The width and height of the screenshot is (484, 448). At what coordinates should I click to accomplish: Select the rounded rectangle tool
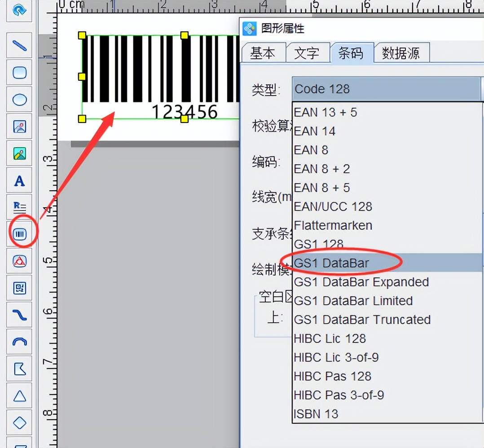[19, 73]
